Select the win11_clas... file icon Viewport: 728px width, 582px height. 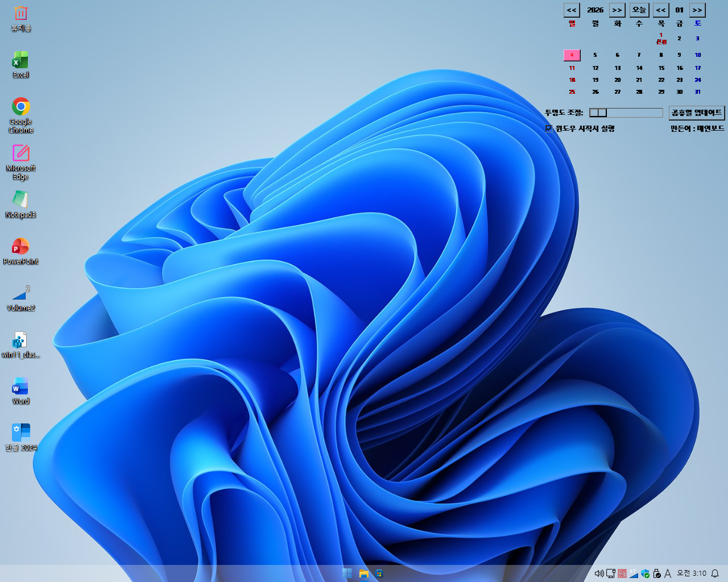pos(21,344)
